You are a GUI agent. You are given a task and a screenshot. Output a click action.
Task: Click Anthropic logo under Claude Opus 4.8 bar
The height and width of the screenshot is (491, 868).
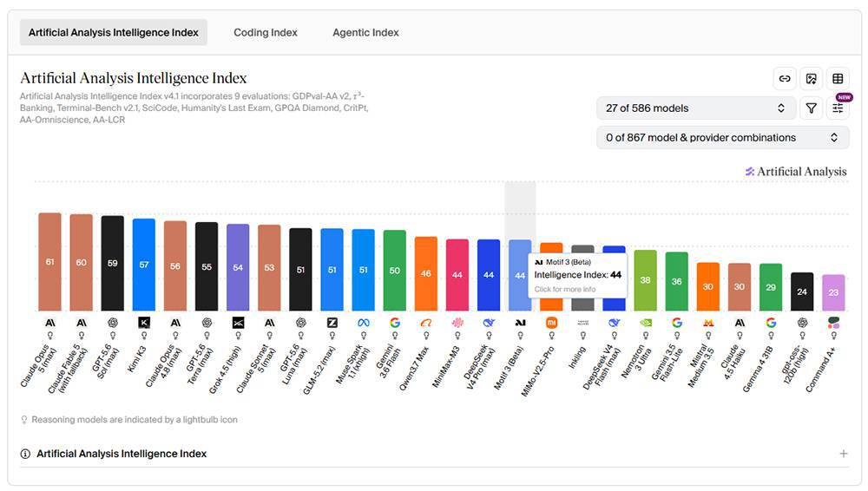pyautogui.click(x=175, y=323)
